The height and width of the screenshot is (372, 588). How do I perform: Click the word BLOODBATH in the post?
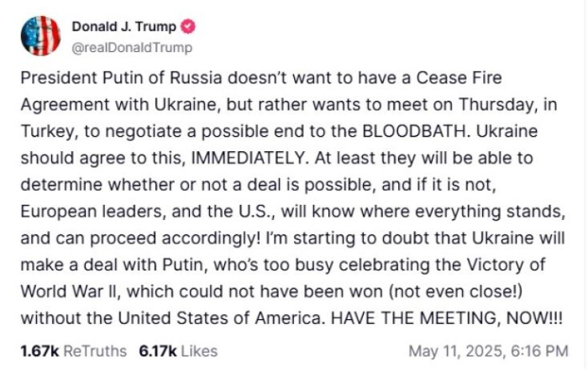[x=414, y=131]
